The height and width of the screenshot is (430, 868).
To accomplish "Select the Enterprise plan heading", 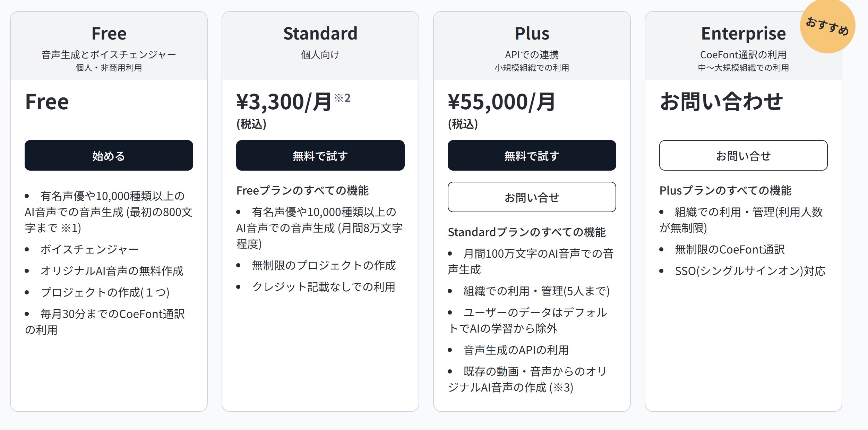I will tap(744, 34).
